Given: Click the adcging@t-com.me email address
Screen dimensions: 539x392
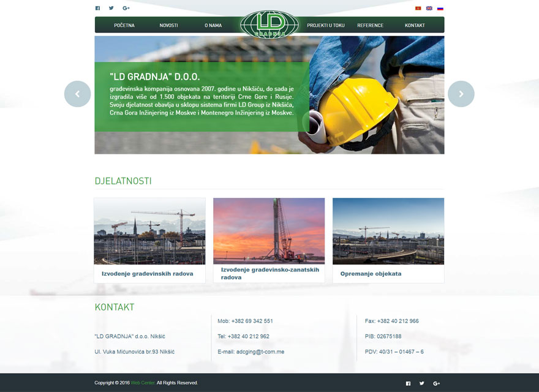Looking at the screenshot, I should 260,352.
